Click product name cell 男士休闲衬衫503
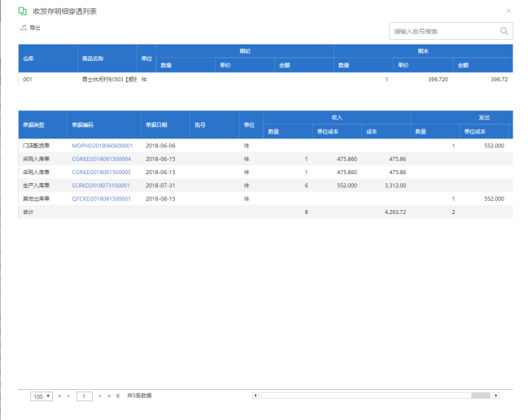Viewport: 528px width, 420px height. click(x=107, y=80)
